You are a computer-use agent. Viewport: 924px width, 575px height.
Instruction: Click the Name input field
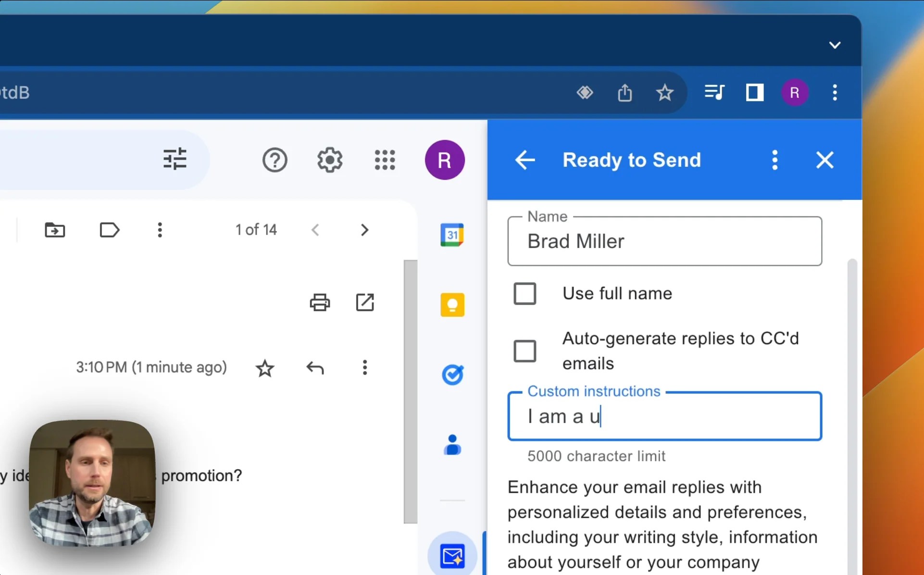[664, 241]
